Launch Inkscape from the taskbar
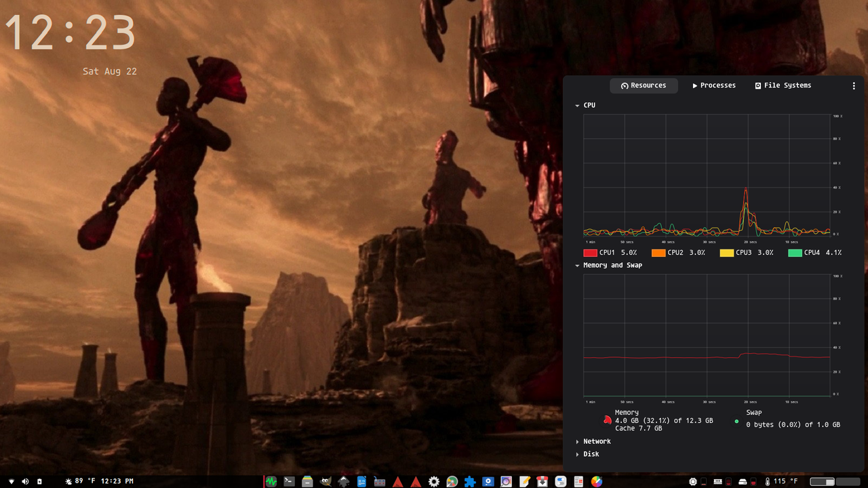The image size is (868, 488). (x=344, y=481)
